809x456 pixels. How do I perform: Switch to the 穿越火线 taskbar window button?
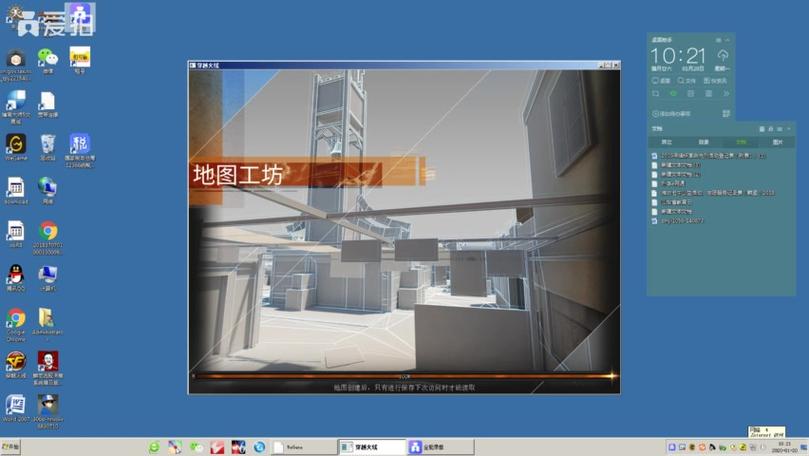pyautogui.click(x=372, y=447)
